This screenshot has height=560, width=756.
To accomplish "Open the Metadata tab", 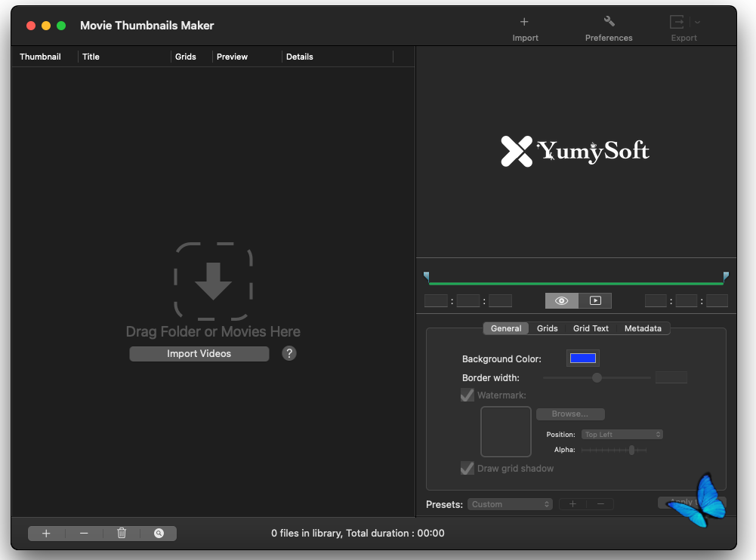I will 642,328.
